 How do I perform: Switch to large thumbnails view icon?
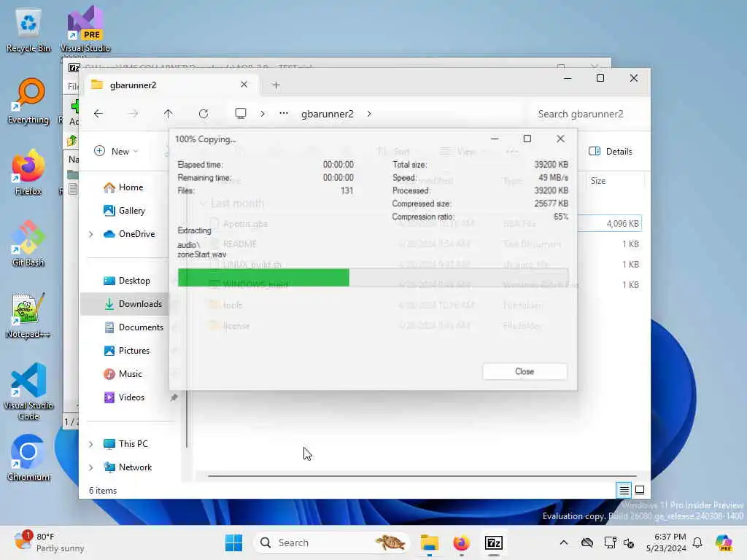click(x=640, y=490)
